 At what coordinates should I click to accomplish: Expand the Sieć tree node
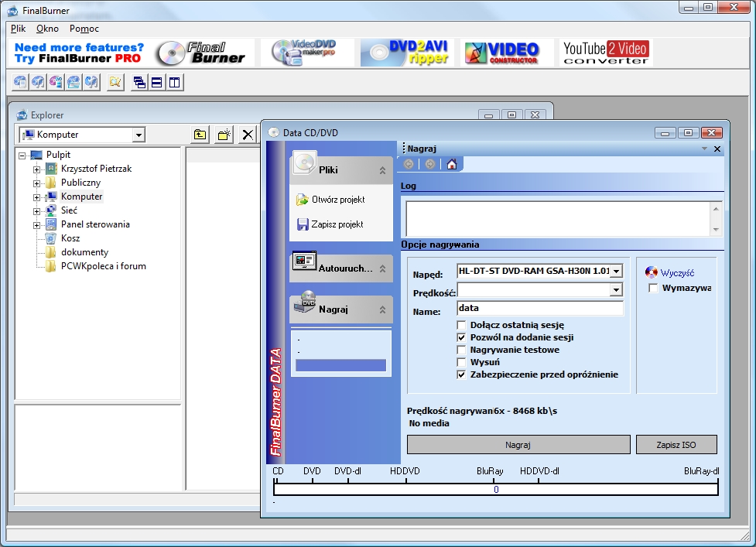[x=36, y=211]
